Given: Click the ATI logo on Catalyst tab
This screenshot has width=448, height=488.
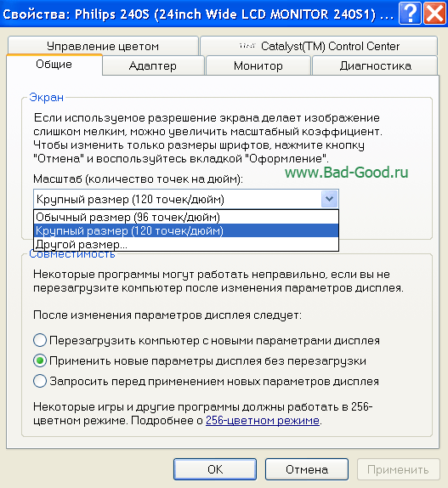Looking at the screenshot, I should click(247, 46).
